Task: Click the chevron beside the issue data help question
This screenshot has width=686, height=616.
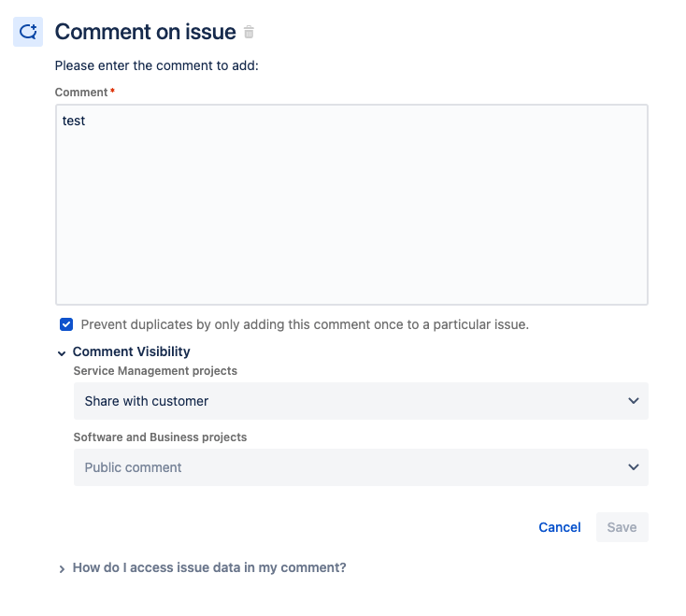Action: [x=62, y=568]
